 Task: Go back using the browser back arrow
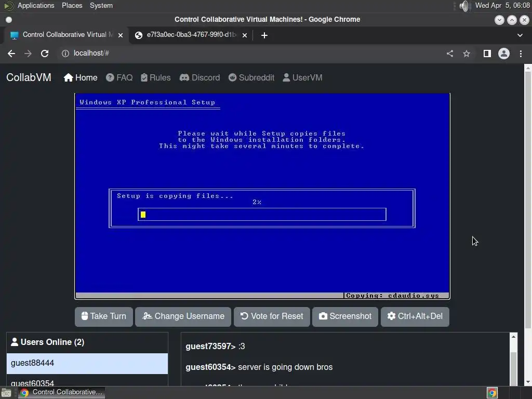point(11,54)
